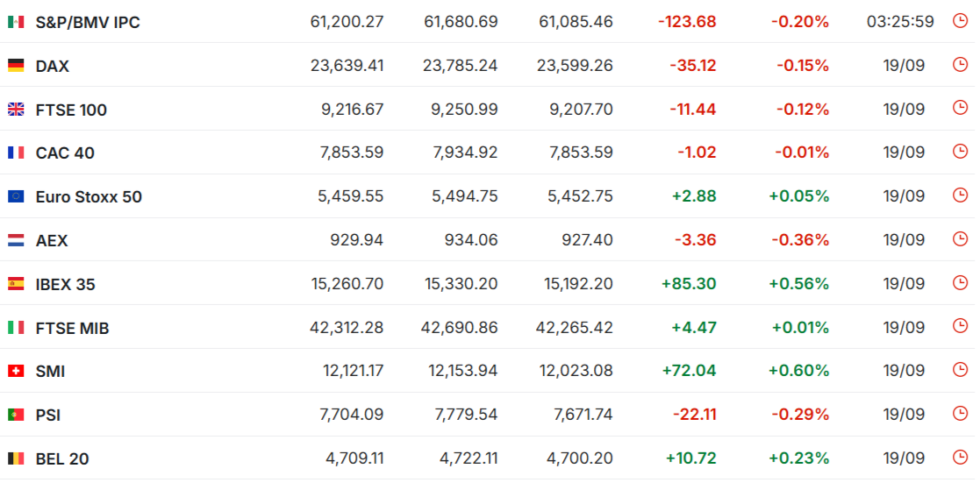This screenshot has height=483, width=980.
Task: Click the clock icon in IBEX 35 row
Action: (x=959, y=283)
